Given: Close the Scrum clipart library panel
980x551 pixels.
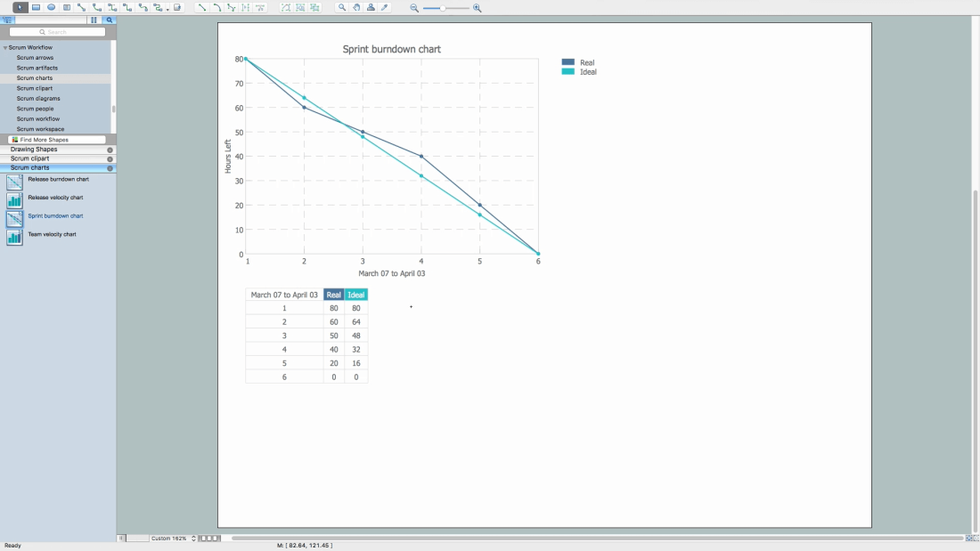Looking at the screenshot, I should tap(110, 159).
